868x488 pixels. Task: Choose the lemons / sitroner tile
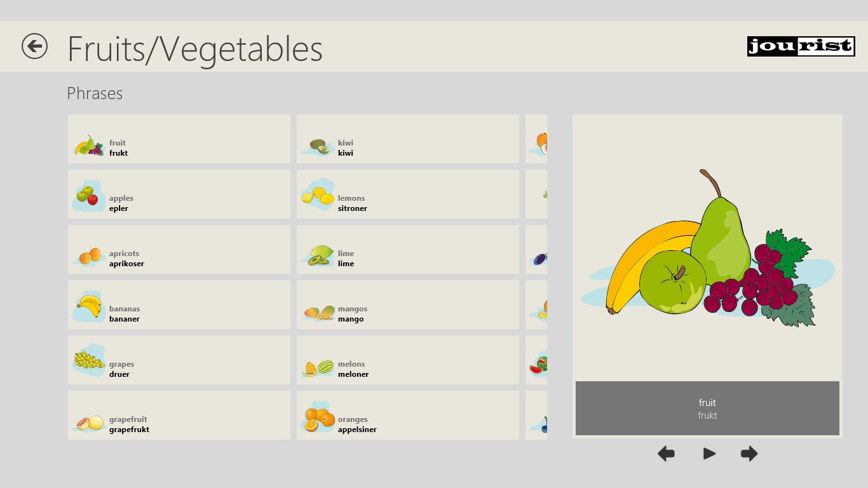point(408,194)
